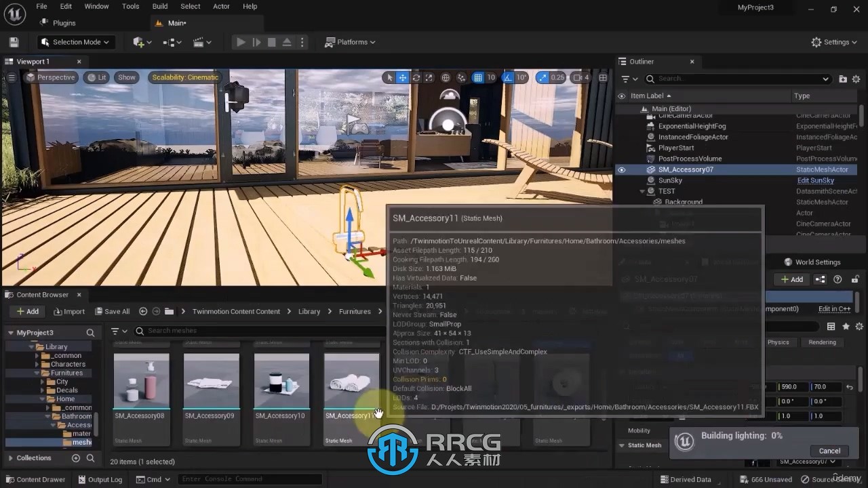
Task: Click Save All in Content Browser
Action: pos(111,311)
